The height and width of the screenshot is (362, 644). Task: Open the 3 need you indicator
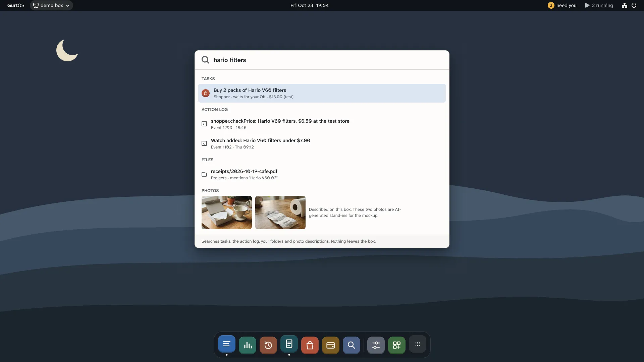pos(562,5)
